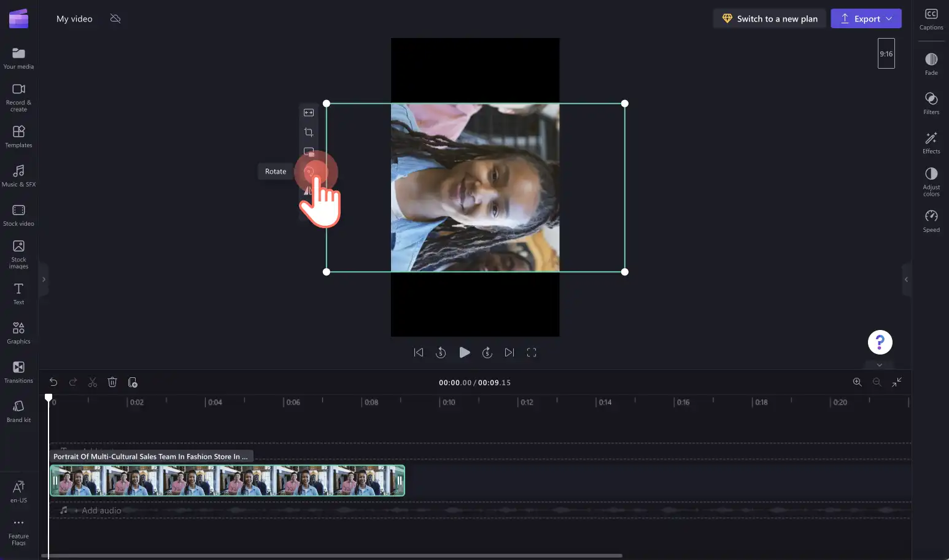Open Record & create panel
The height and width of the screenshot is (560, 949).
tap(18, 98)
